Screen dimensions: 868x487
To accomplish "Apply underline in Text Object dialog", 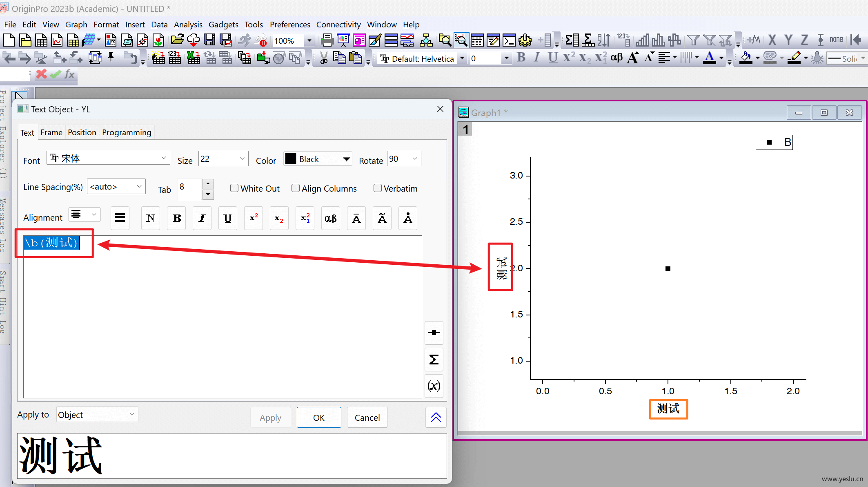I will click(x=228, y=218).
